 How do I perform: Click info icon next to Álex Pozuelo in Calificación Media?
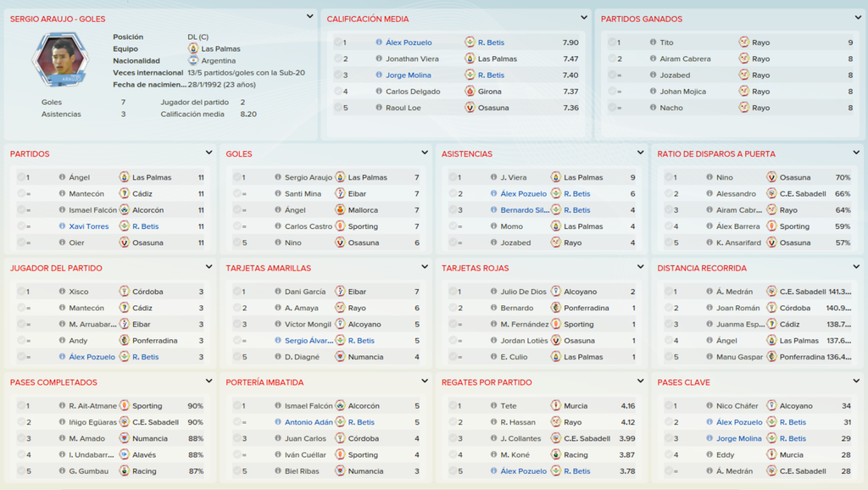tap(379, 42)
